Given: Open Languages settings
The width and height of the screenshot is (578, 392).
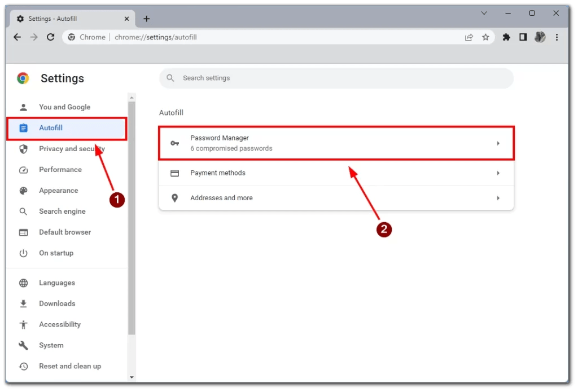Looking at the screenshot, I should click(68, 283).
